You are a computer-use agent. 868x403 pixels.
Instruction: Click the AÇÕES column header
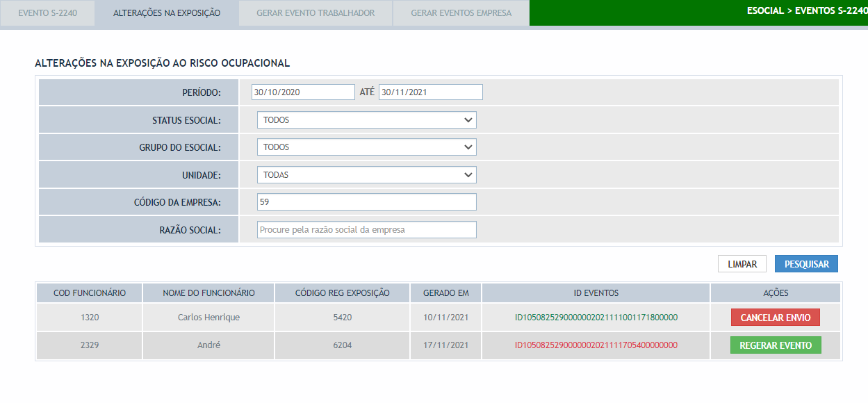coord(776,293)
